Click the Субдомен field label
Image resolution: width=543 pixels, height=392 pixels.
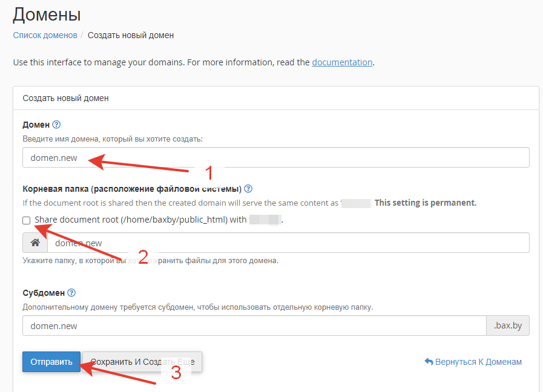tap(44, 293)
